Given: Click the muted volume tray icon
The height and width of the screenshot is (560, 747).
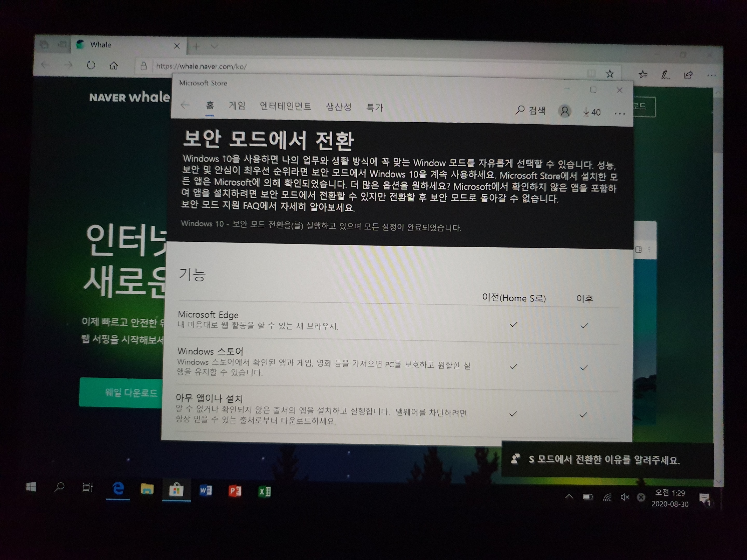Looking at the screenshot, I should [x=624, y=497].
